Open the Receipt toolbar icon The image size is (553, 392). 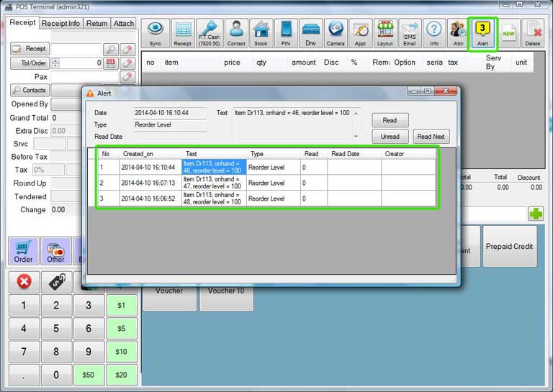[x=183, y=33]
